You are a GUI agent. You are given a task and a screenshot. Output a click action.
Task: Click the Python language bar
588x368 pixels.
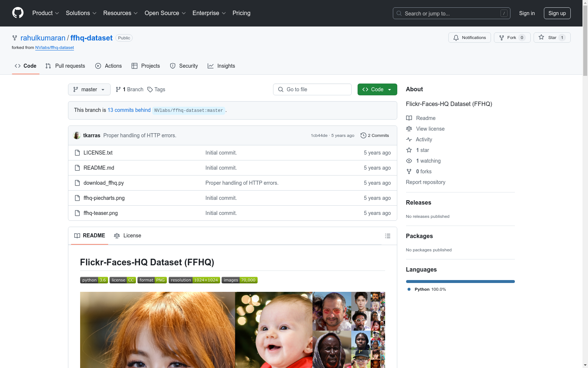point(460,282)
